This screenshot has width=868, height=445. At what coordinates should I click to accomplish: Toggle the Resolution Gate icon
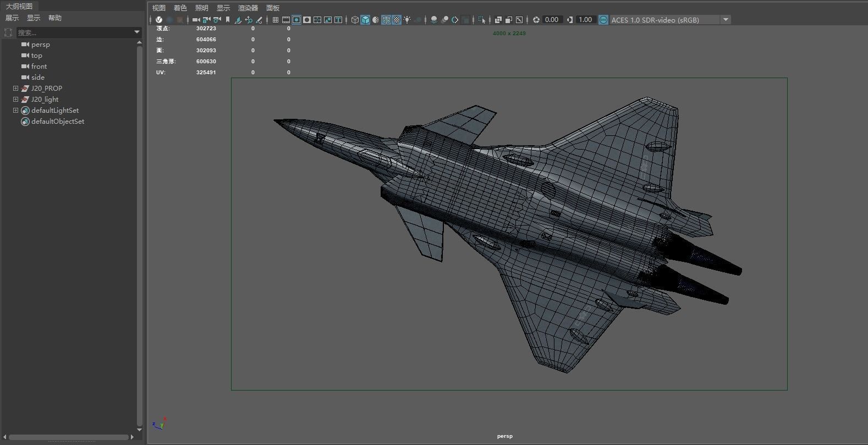click(x=296, y=20)
